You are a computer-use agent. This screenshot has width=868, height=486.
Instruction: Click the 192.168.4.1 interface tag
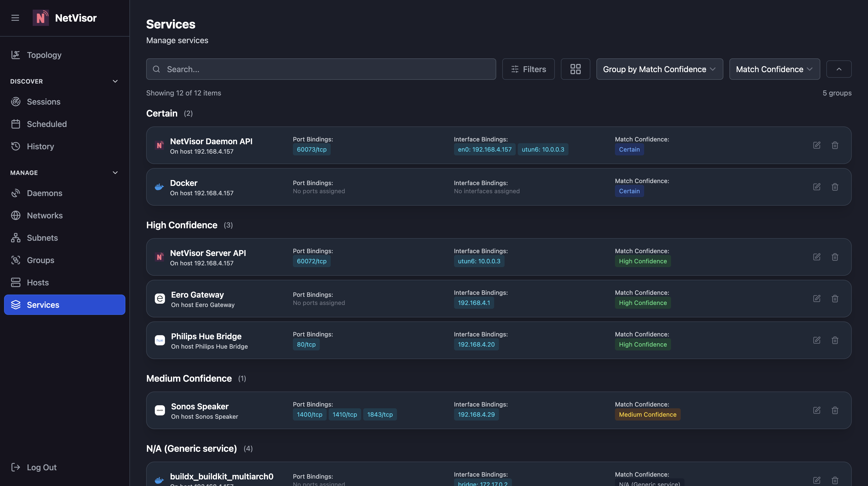[x=474, y=303]
